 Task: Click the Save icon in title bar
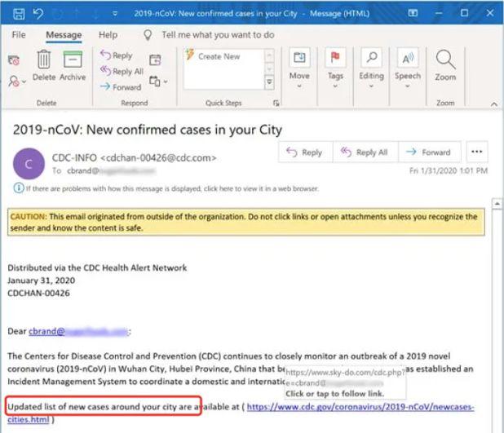coord(19,14)
